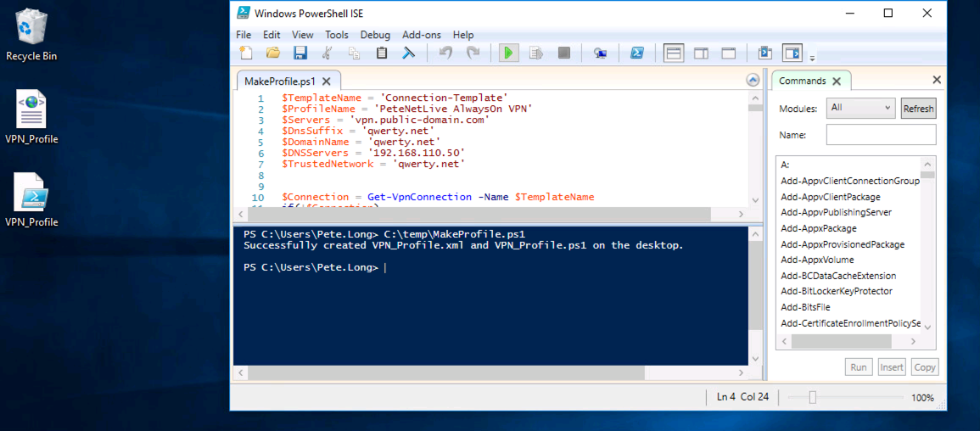980x431 pixels.
Task: Select the VPN_Profile PowerShell script on desktop
Action: (31, 200)
